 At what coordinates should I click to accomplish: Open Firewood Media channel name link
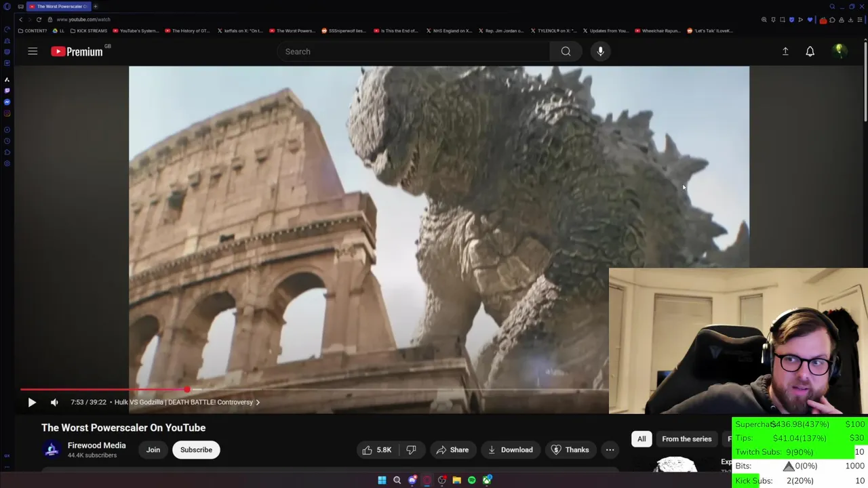[x=96, y=445]
